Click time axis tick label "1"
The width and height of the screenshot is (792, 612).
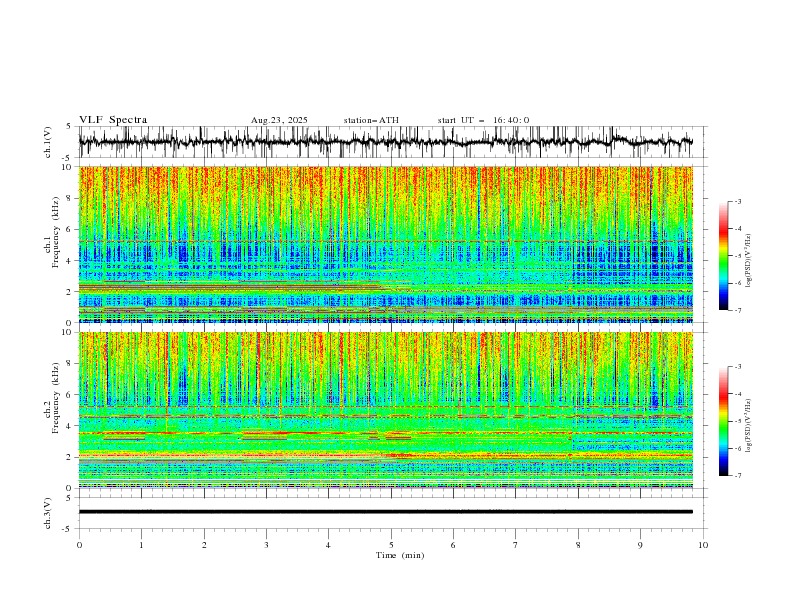(x=142, y=545)
